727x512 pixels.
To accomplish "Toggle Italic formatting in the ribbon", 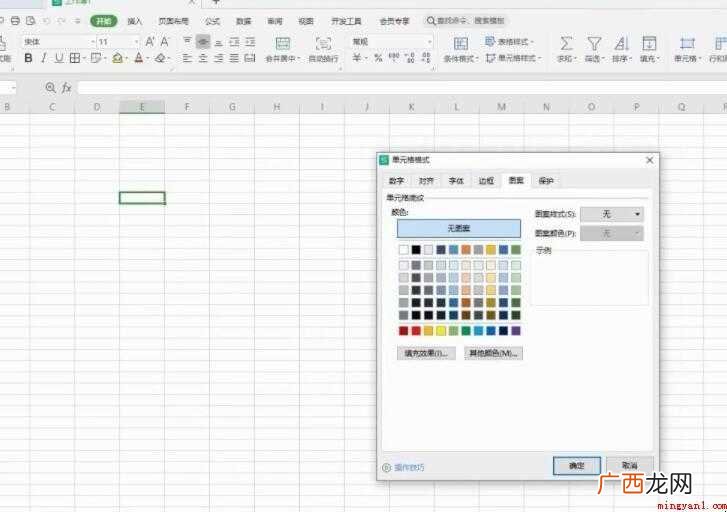I will tap(44, 58).
